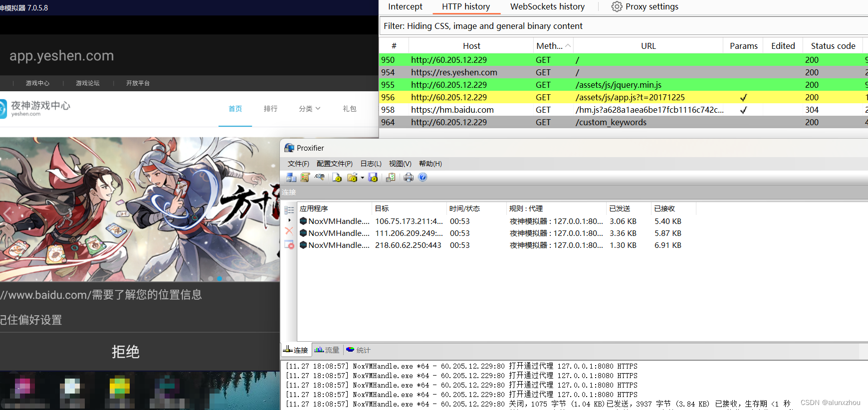Click Nox icon of 106.75.173.211 connection row
Viewport: 868px width, 410px height.
click(x=303, y=221)
